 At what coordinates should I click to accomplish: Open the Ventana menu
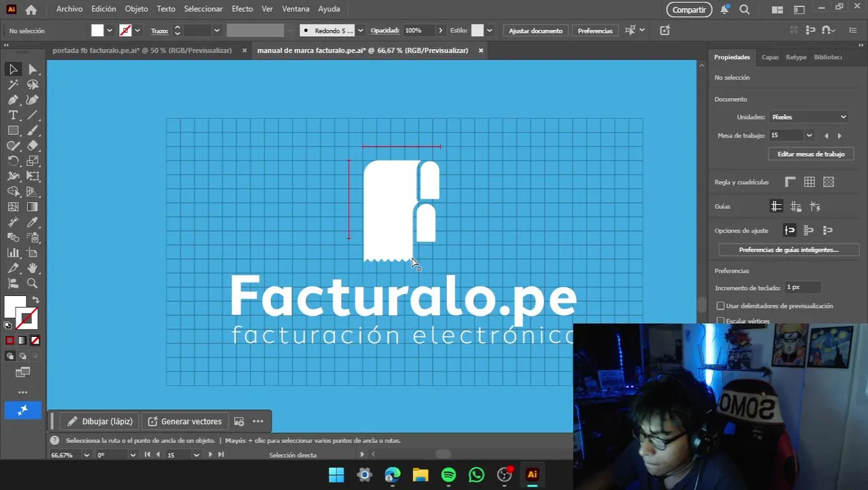click(x=295, y=9)
